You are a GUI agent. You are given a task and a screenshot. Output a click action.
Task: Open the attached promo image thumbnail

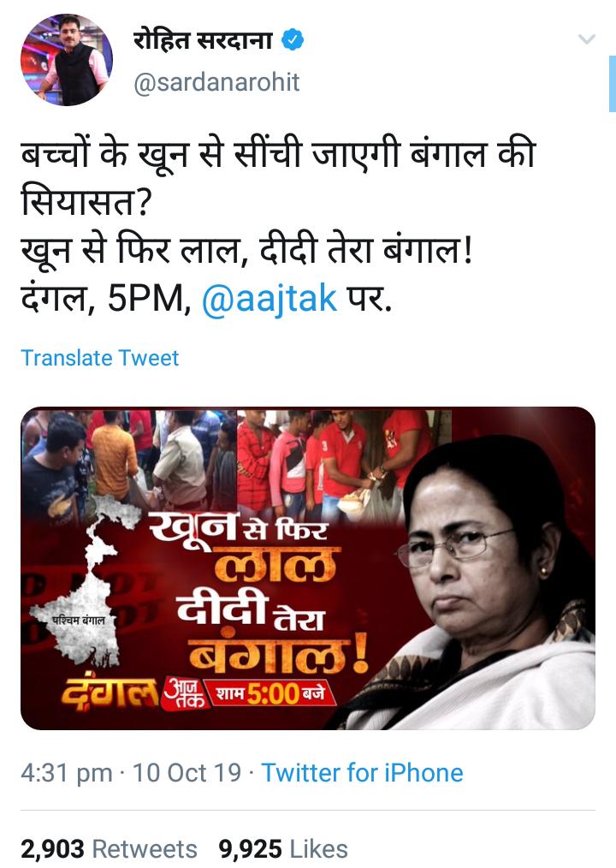[308, 568]
